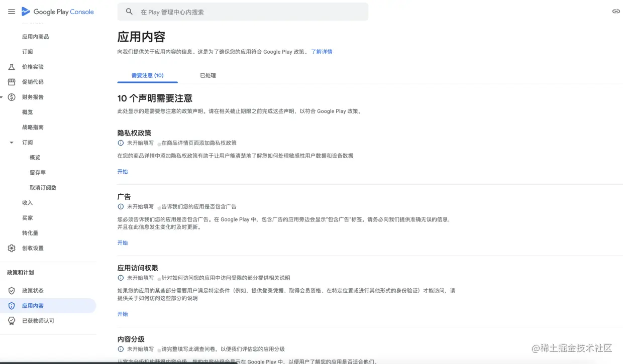Switch to the 已处理 tab

[x=207, y=75]
